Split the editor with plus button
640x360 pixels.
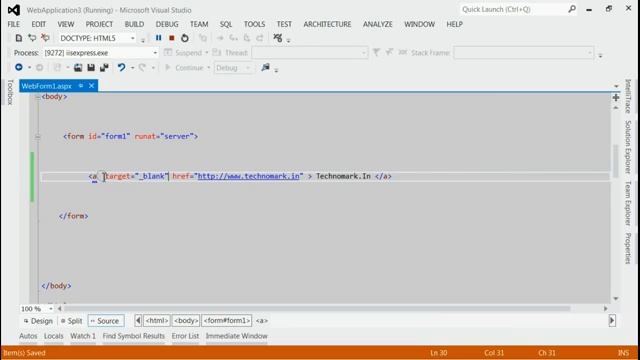(x=616, y=98)
